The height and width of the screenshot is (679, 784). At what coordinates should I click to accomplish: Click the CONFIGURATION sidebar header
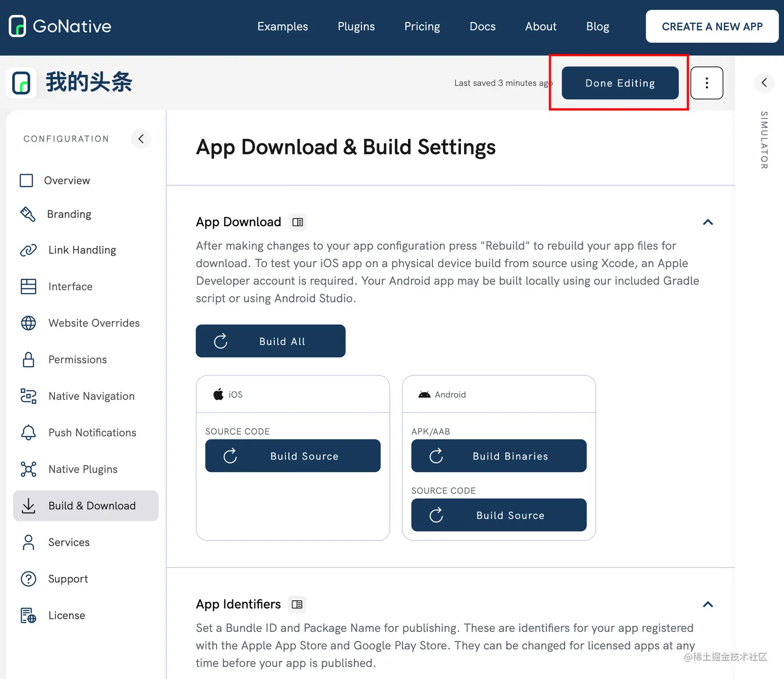pyautogui.click(x=66, y=139)
